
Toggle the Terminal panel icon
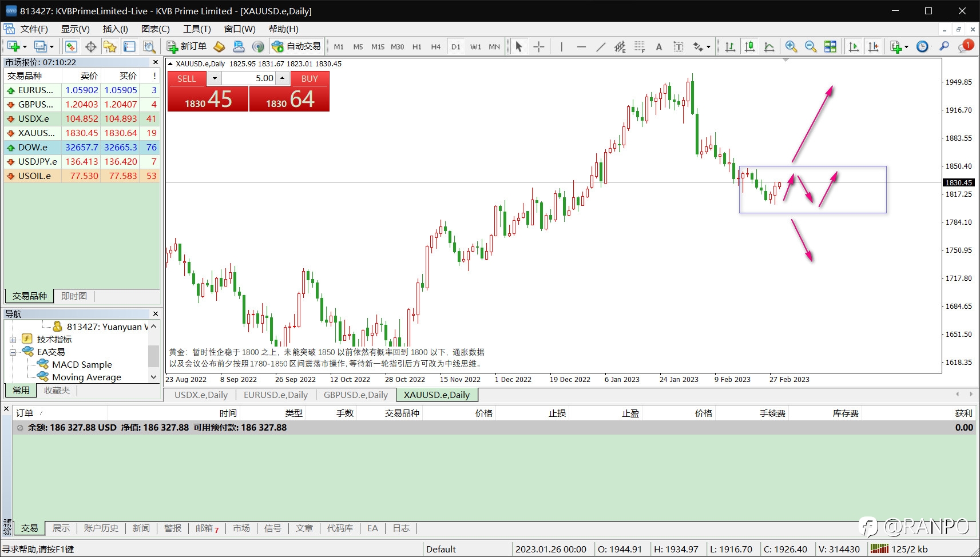point(129,46)
